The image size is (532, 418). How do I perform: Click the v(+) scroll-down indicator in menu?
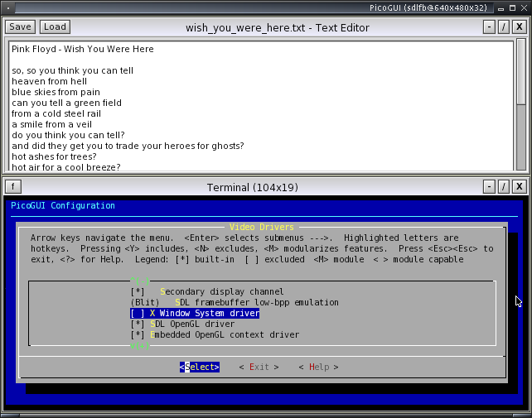click(140, 346)
